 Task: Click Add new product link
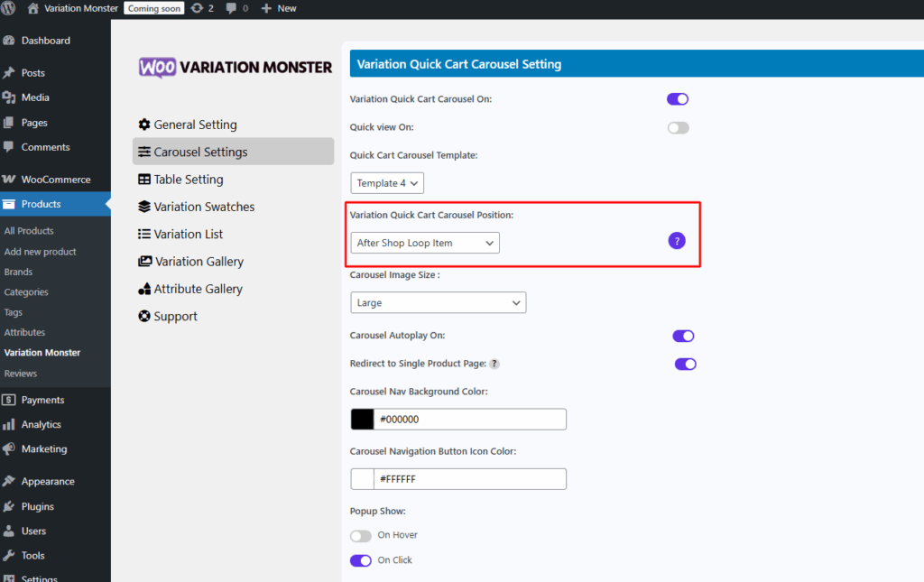[40, 252]
